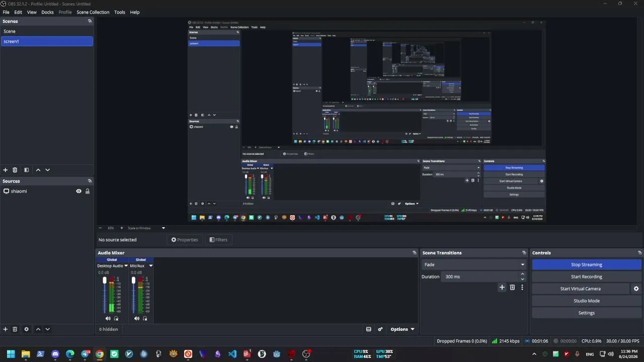Toggle visibility eye for shiaomi source
The height and width of the screenshot is (362, 644).
(78, 191)
